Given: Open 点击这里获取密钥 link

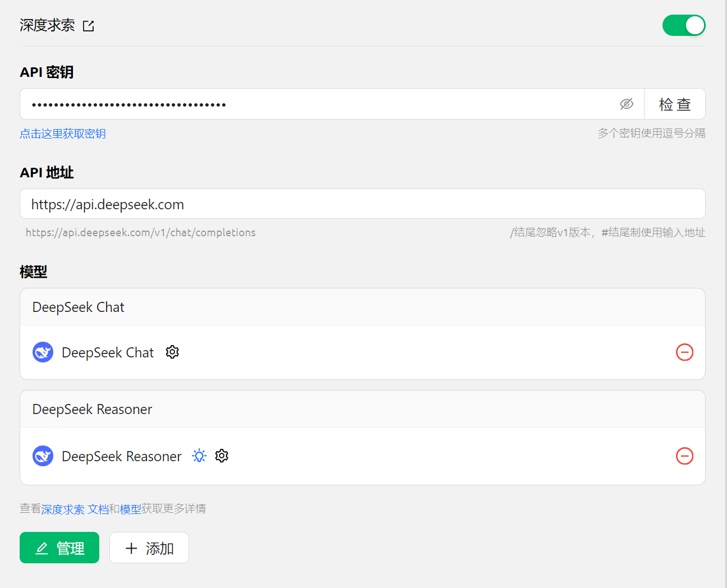Looking at the screenshot, I should coord(63,134).
